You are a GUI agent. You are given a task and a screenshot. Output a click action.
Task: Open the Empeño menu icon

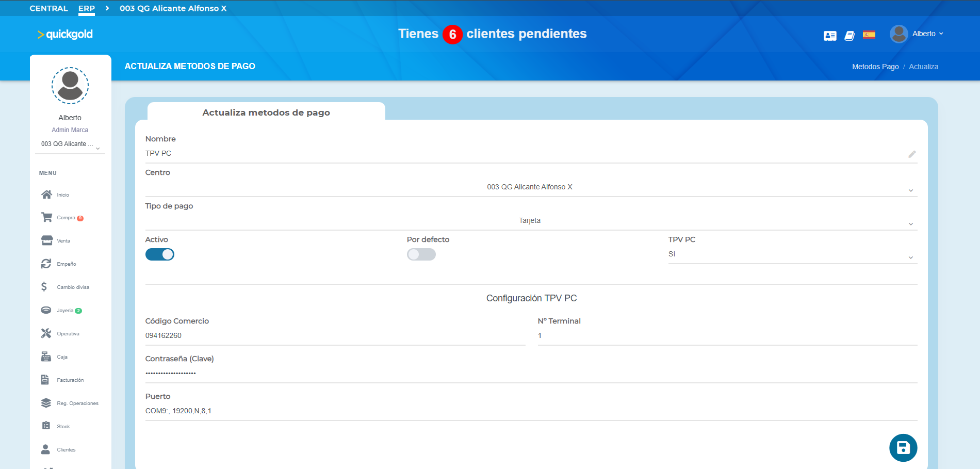click(46, 264)
